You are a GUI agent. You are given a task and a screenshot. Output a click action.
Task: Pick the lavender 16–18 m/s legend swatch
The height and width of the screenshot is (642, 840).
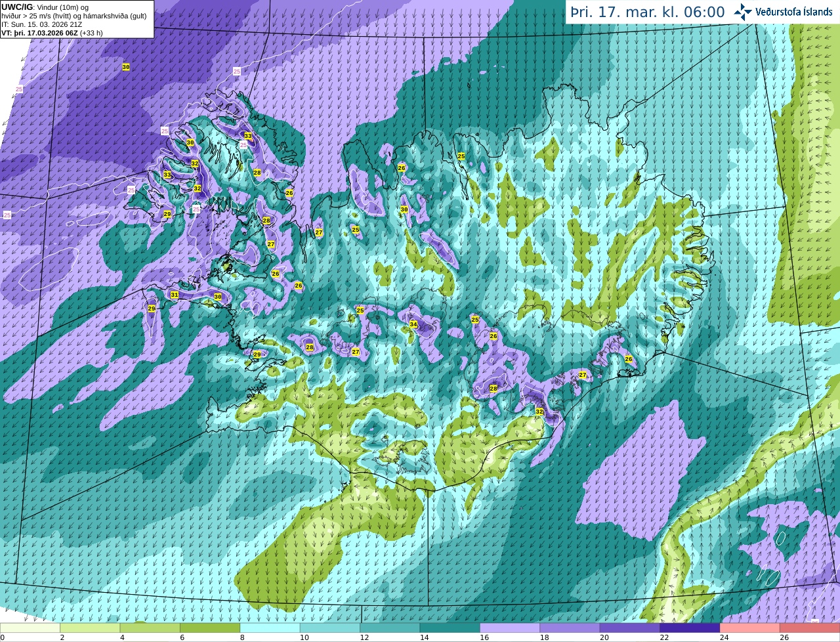510,628
